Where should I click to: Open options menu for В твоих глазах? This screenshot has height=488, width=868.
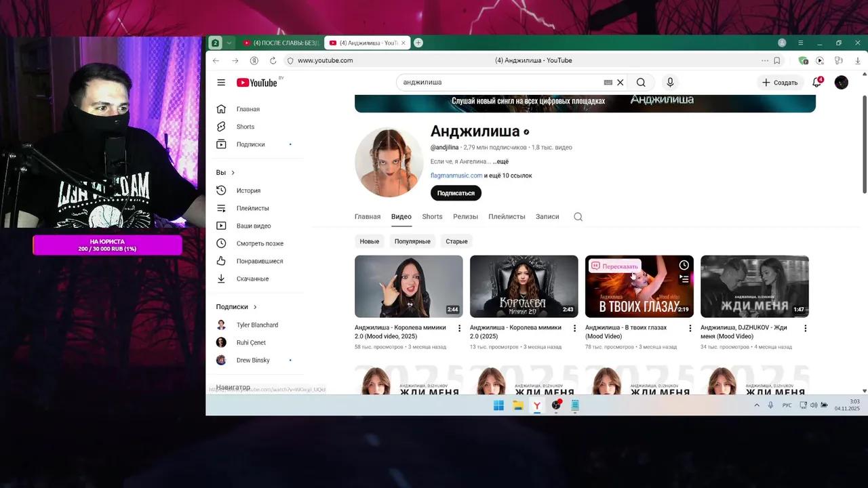[690, 328]
